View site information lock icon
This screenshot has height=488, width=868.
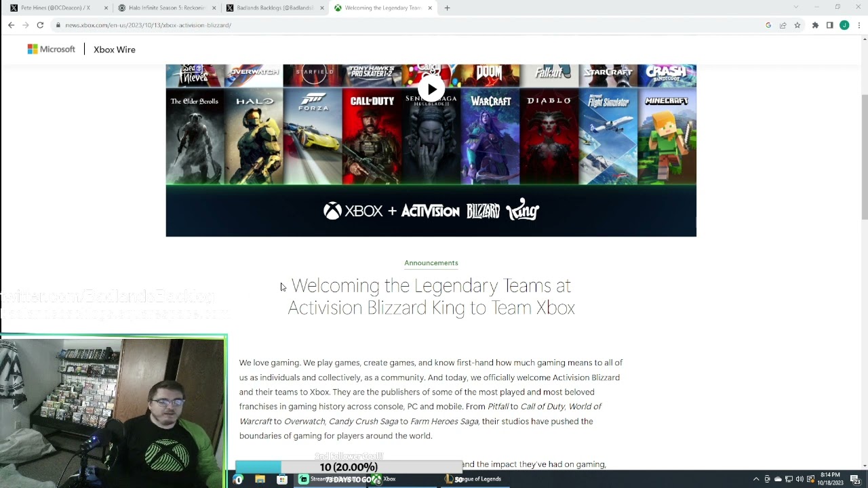(58, 25)
